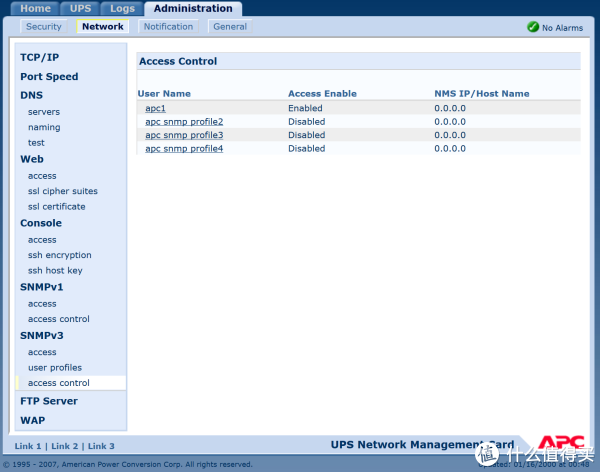Open the apc1 user link
Image resolution: width=600 pixels, height=472 pixels.
tap(155, 108)
